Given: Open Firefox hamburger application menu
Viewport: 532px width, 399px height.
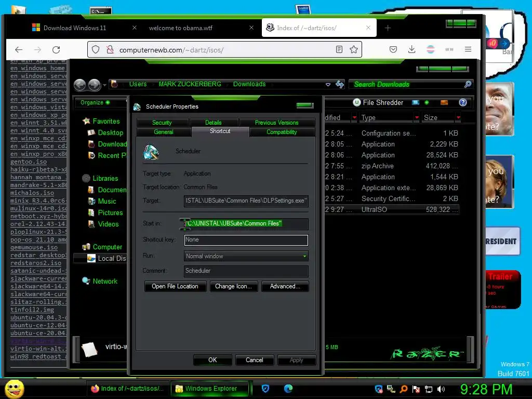Looking at the screenshot, I should (468, 49).
